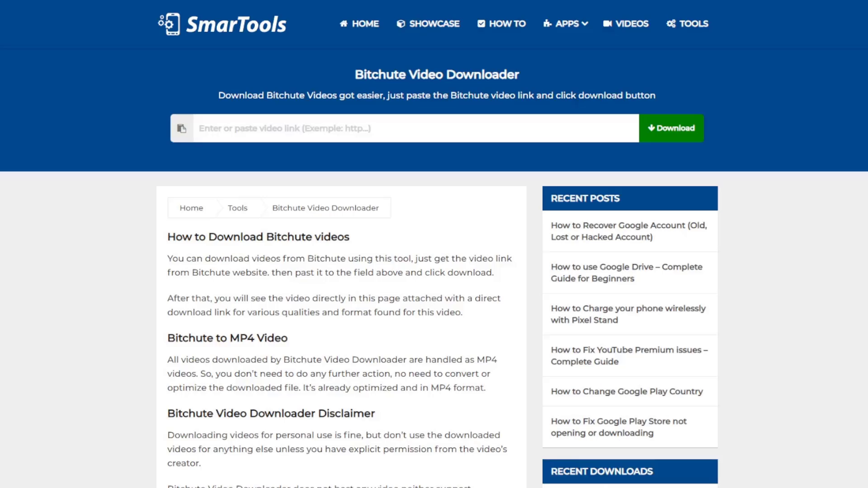Click the clipboard paste icon beside link field
868x488 pixels.
tap(182, 128)
